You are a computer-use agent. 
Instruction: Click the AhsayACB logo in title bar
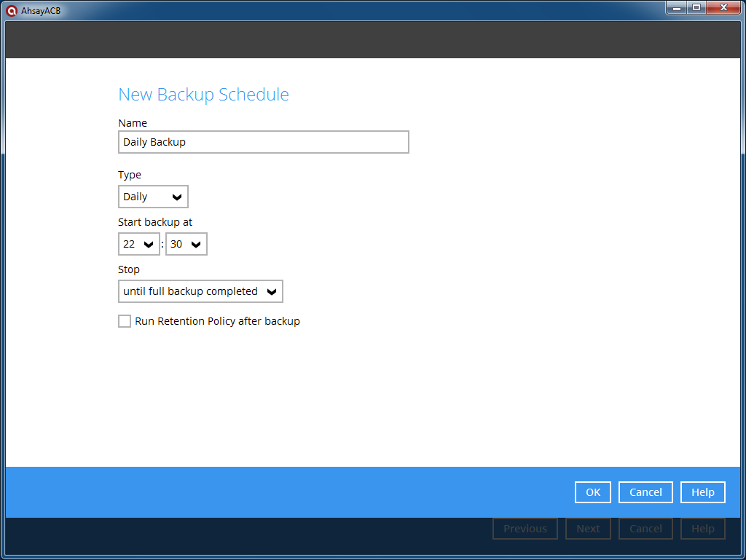(11, 10)
